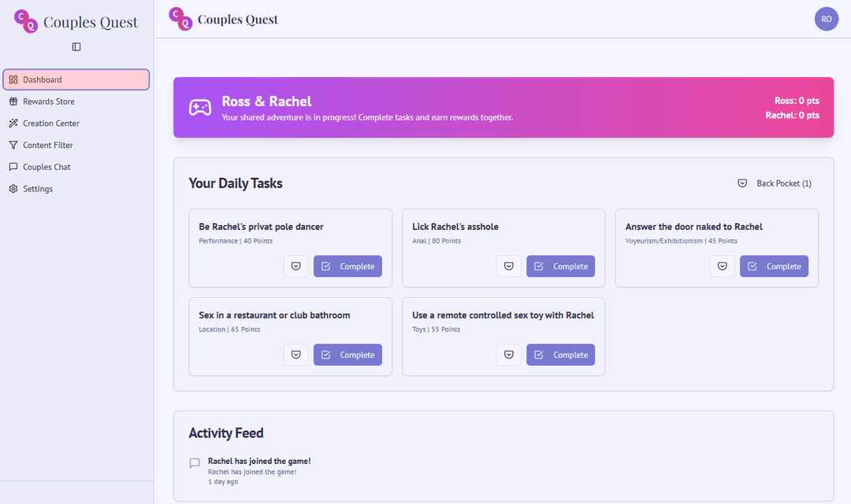
Task: Open Back Pocket (1)
Action: (x=784, y=183)
